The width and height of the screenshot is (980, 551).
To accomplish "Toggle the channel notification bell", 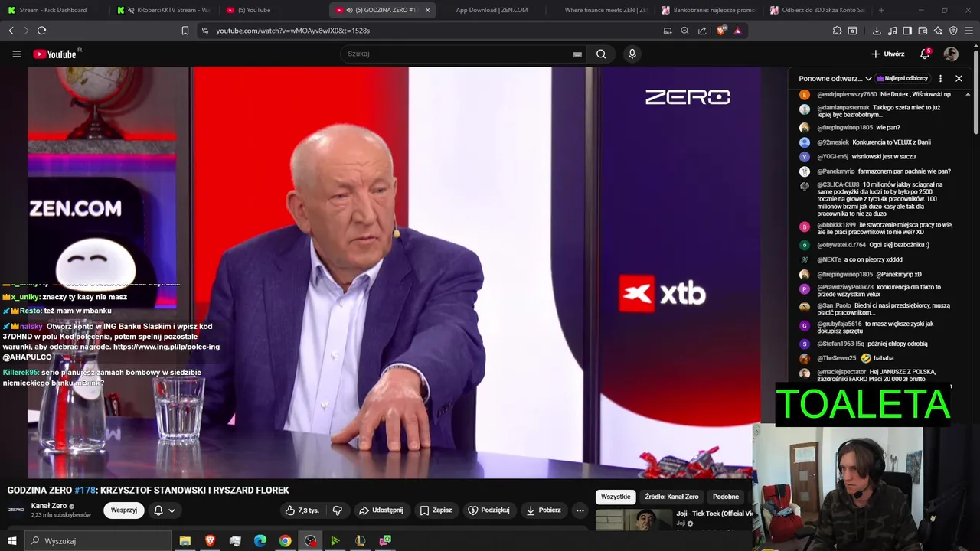I will [x=158, y=510].
